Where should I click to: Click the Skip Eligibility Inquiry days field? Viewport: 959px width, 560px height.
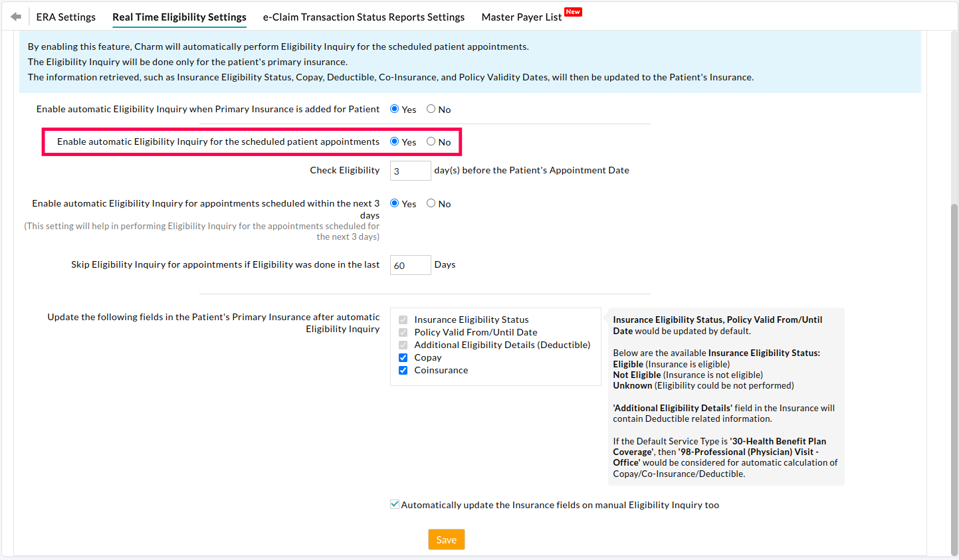coord(410,264)
